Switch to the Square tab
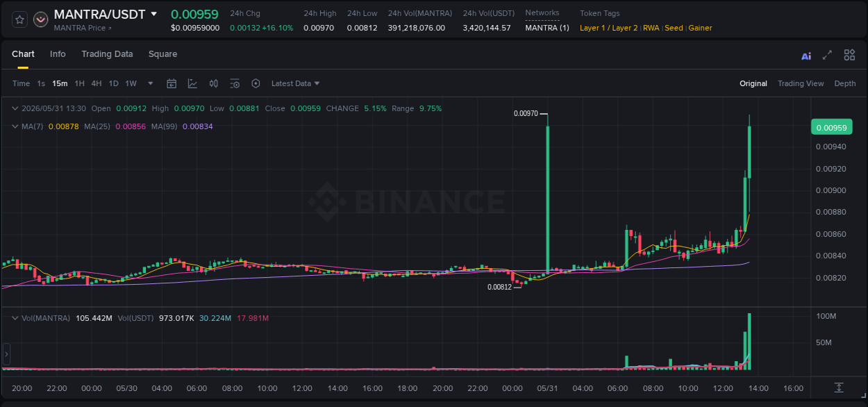868x407 pixels. click(x=162, y=54)
